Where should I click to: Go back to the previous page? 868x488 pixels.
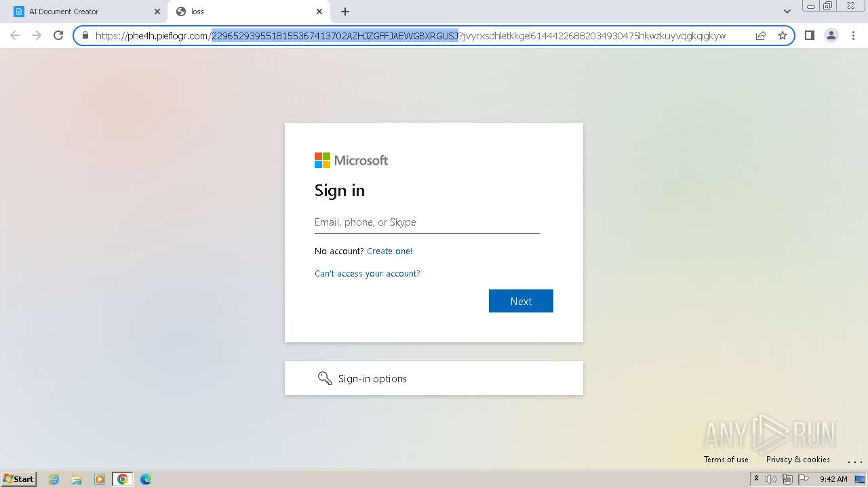(x=15, y=35)
